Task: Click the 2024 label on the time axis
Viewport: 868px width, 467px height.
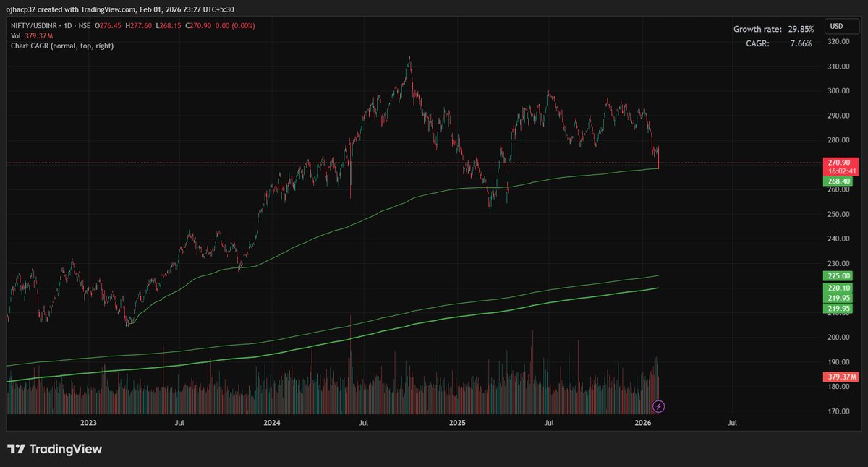Action: pyautogui.click(x=272, y=422)
